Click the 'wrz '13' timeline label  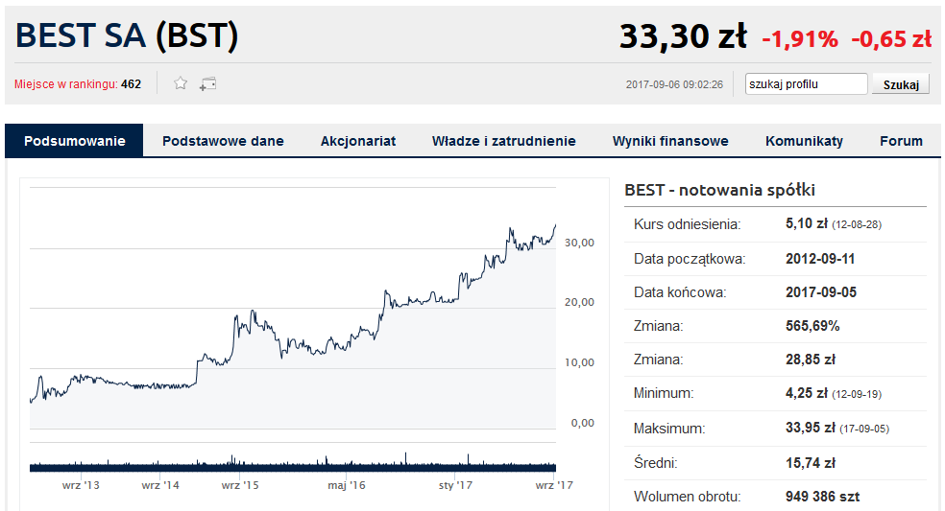80,485
